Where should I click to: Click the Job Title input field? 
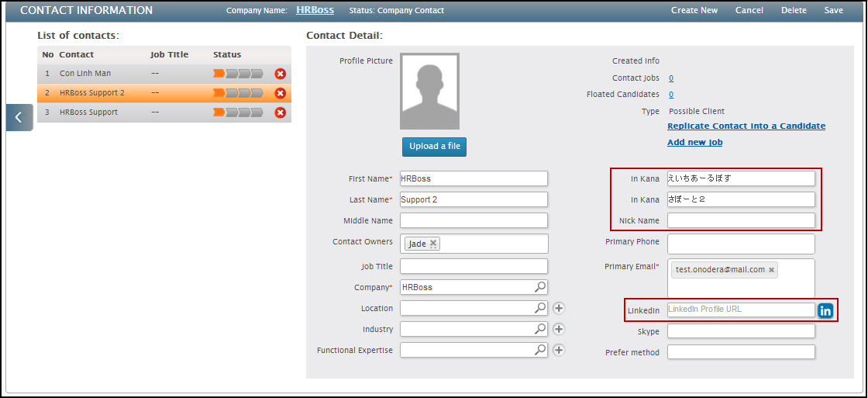474,266
